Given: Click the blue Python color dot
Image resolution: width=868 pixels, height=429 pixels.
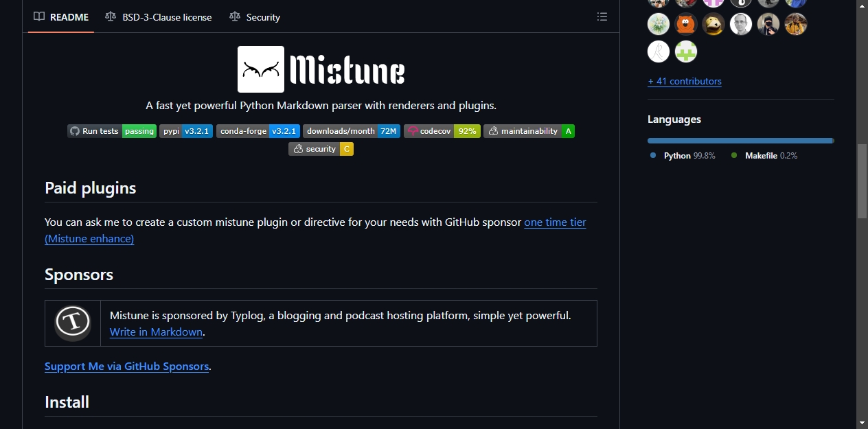Looking at the screenshot, I should (x=653, y=156).
